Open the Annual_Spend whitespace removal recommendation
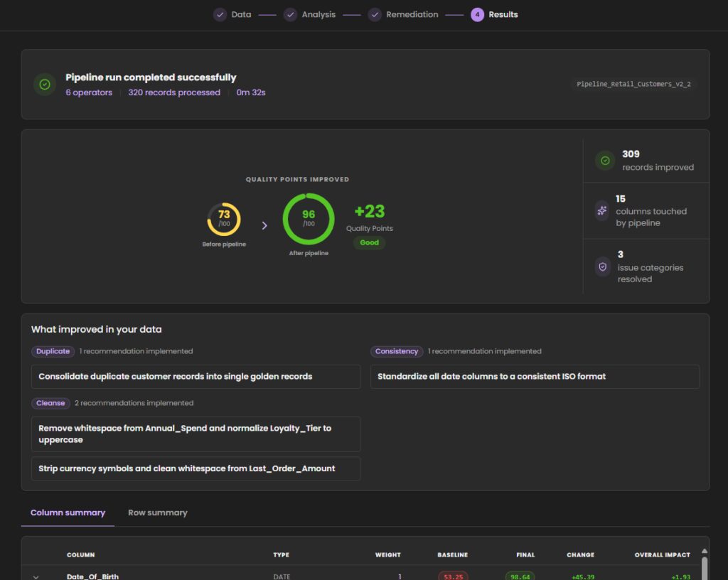728x580 pixels. [x=196, y=434]
